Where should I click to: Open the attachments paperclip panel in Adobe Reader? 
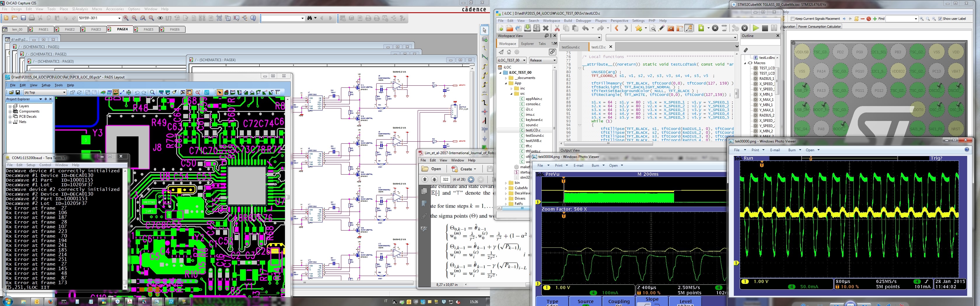pos(424,216)
